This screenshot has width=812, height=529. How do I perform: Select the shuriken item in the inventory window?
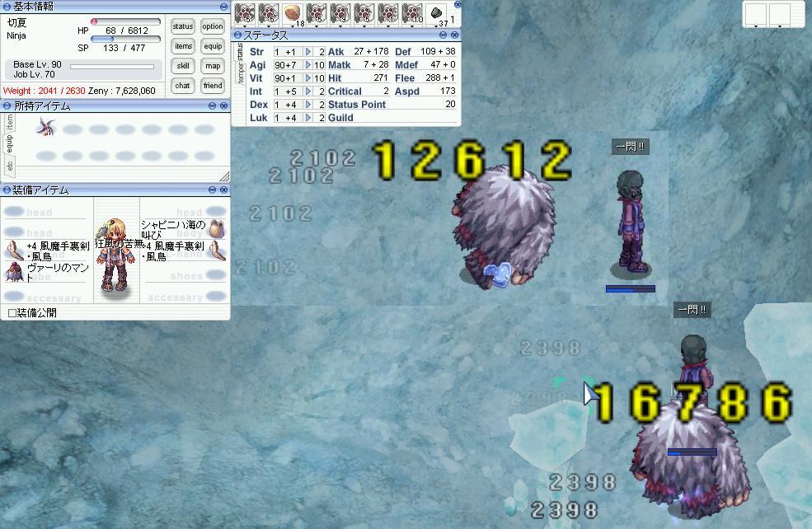(x=46, y=127)
